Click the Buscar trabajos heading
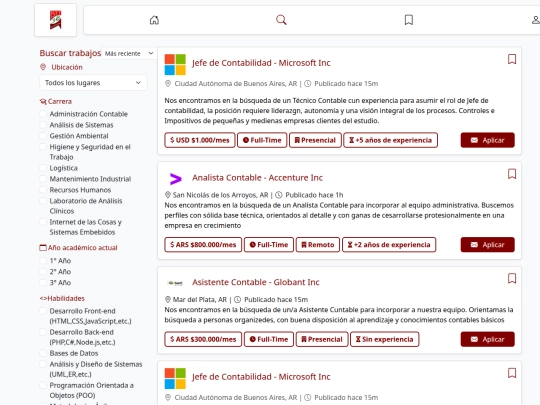 coord(70,53)
